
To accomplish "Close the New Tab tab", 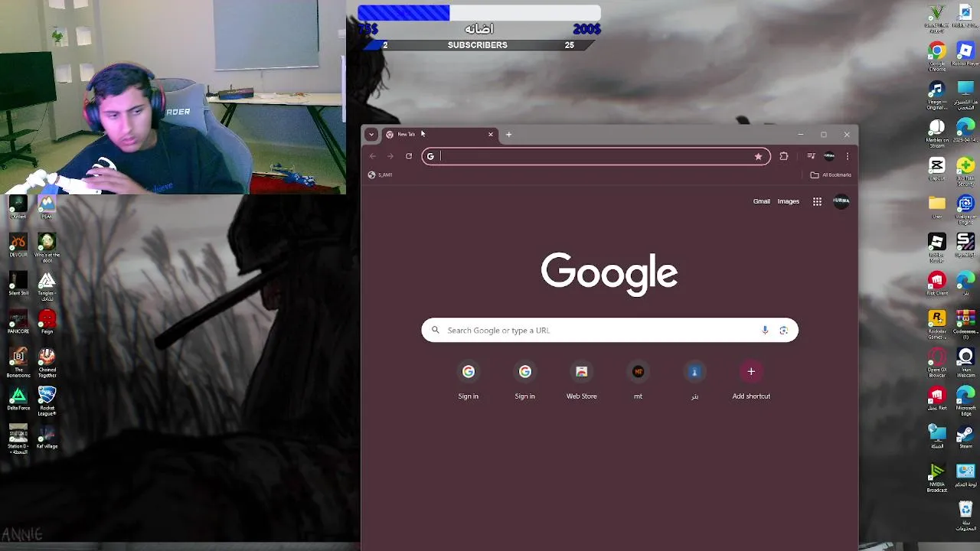I will tap(491, 135).
